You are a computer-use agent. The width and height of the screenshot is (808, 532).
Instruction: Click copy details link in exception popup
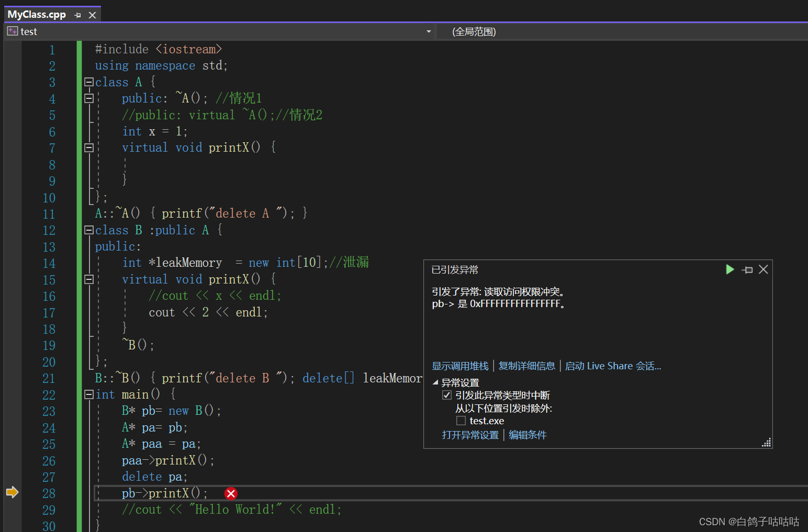526,366
